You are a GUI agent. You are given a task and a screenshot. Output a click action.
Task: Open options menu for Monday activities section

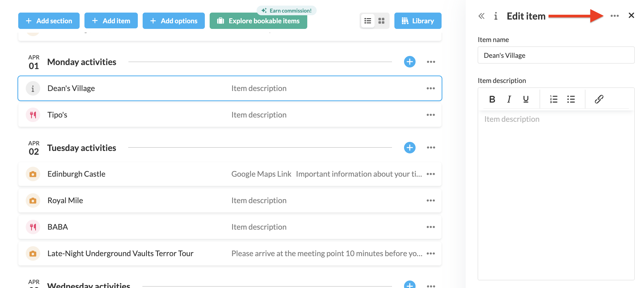coord(431,62)
